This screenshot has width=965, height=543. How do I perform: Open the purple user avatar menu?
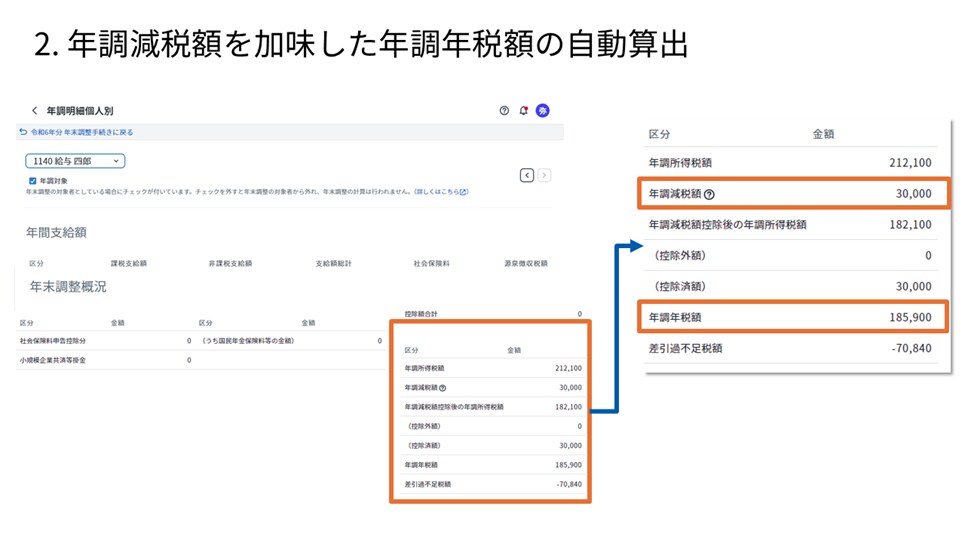542,111
